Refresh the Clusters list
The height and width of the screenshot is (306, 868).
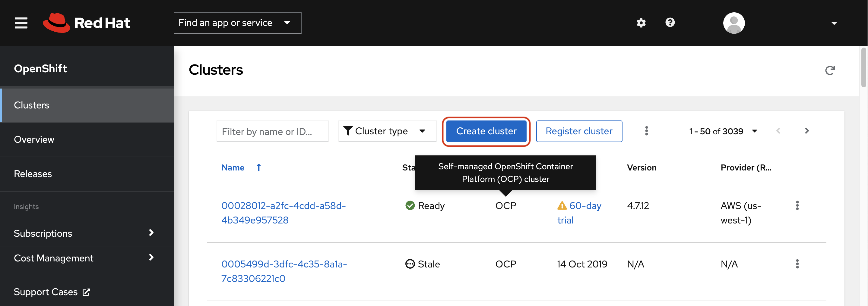click(x=830, y=70)
